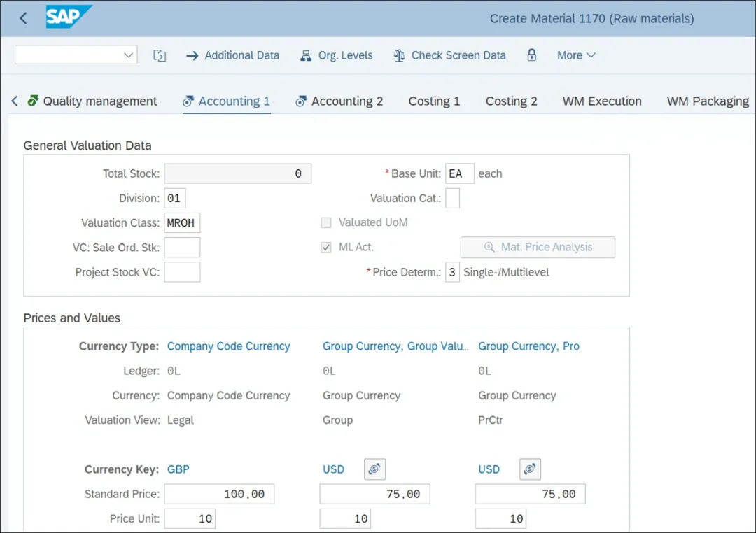Click currency conversion icon in Group column

(374, 469)
